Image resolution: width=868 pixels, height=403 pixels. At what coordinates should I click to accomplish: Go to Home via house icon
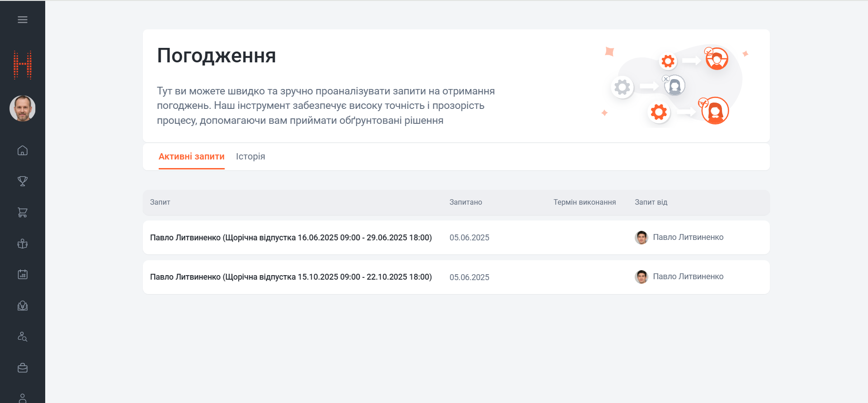click(23, 150)
